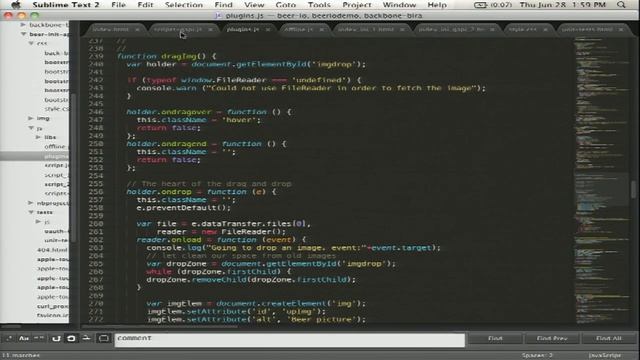Click the minimap code overview

tap(602, 180)
